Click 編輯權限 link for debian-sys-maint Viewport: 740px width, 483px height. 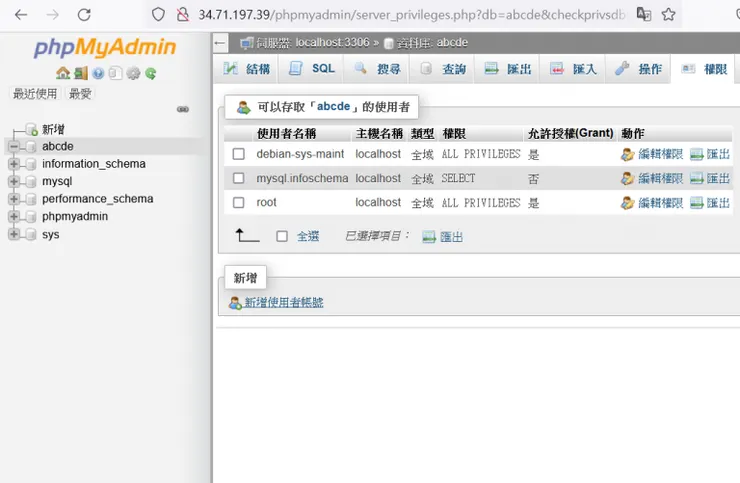(660, 154)
